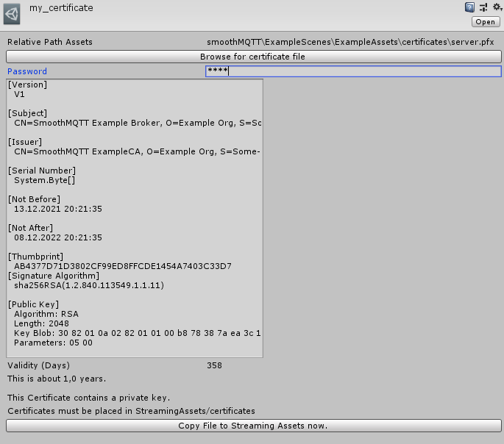Click the Length: 2048 line
The height and width of the screenshot is (444, 504).
click(41, 323)
